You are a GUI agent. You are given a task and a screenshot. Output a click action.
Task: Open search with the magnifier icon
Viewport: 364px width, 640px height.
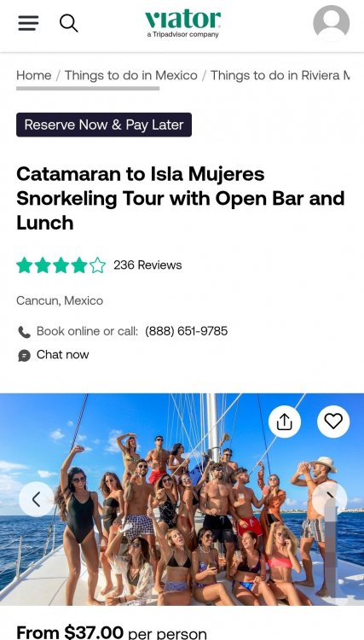68,23
